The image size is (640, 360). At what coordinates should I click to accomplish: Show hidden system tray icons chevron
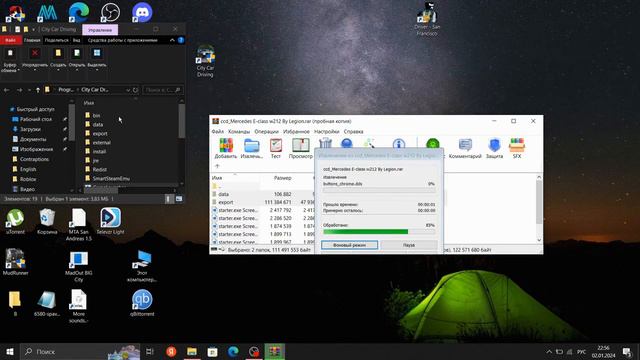(x=549, y=351)
